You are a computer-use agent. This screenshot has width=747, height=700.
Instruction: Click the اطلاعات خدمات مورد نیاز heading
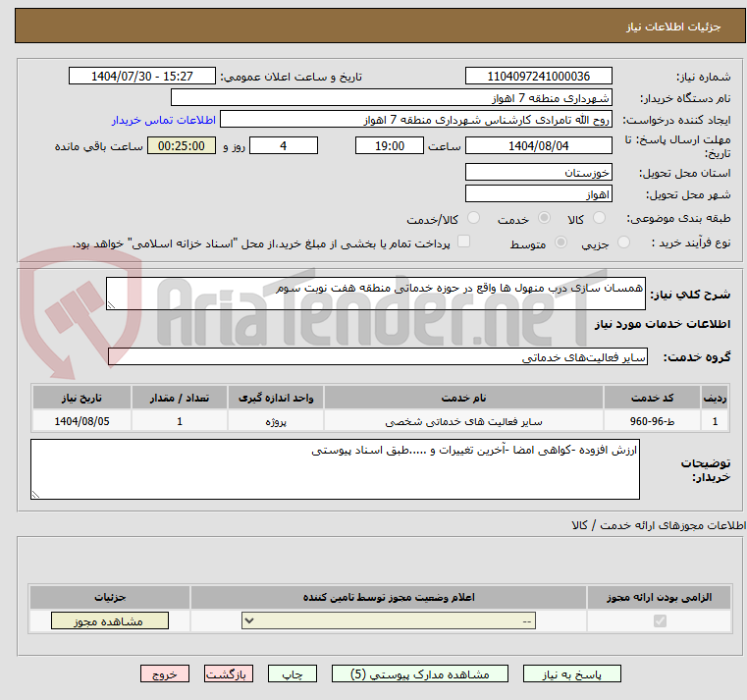coord(663,324)
